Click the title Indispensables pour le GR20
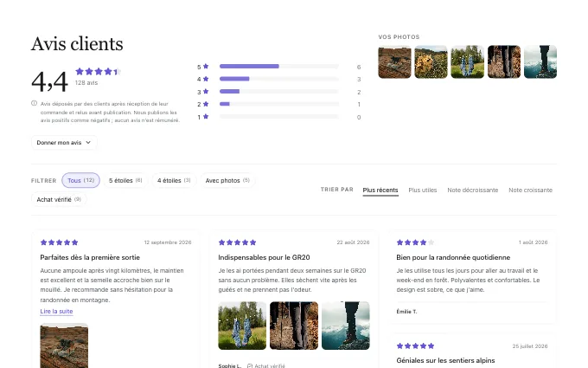 (264, 257)
